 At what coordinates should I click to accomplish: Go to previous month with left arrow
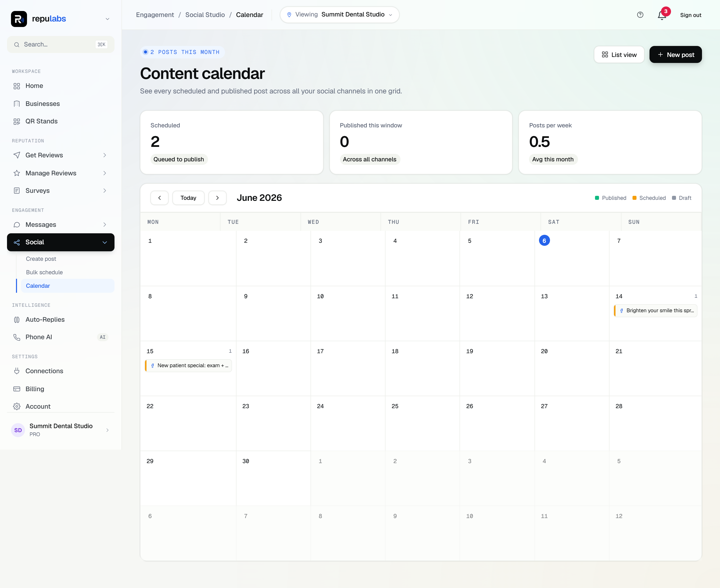pyautogui.click(x=159, y=198)
